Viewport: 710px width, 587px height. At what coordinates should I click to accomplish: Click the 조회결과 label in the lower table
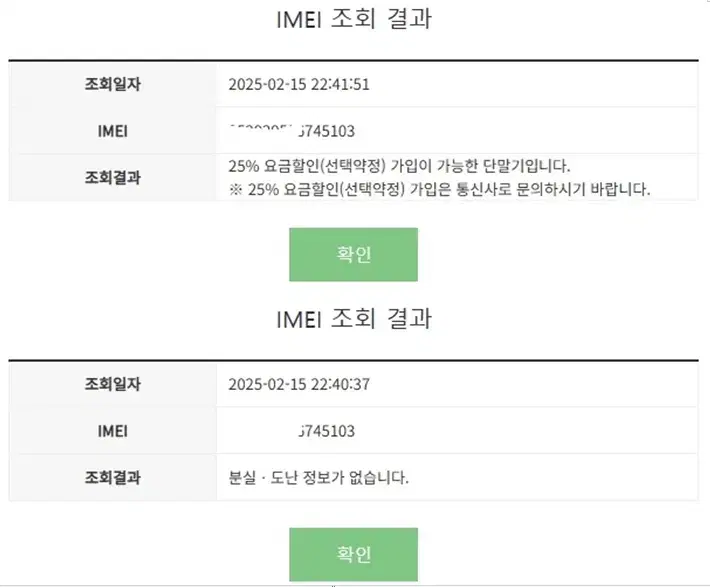coord(113,477)
